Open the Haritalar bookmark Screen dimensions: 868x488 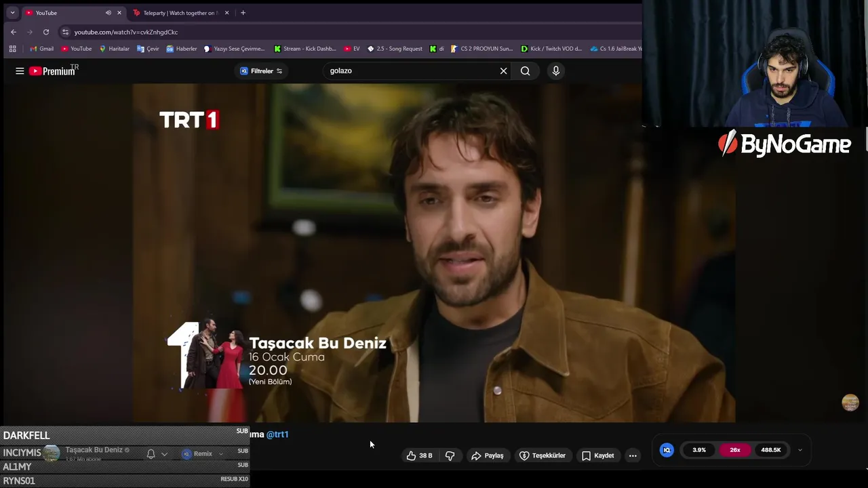114,49
